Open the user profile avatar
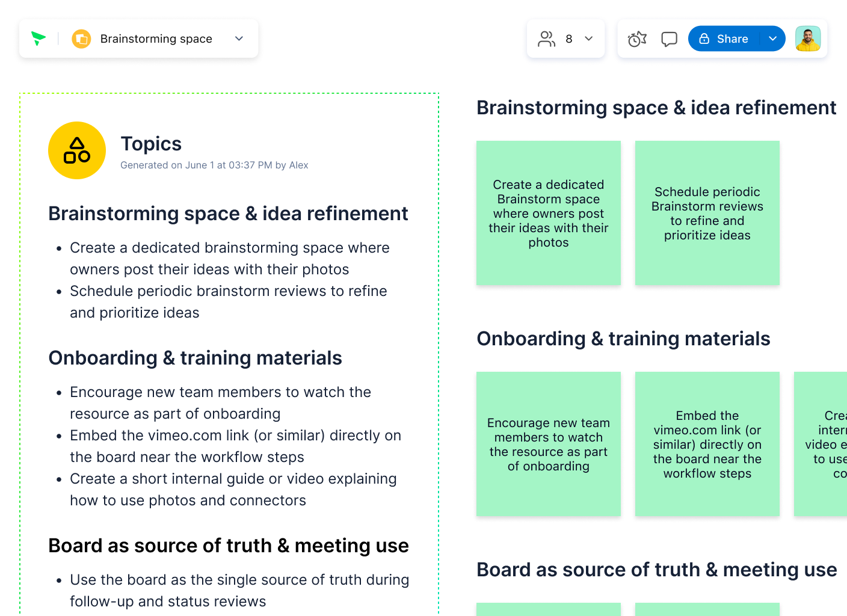Screen dimensions: 847x616 click(x=808, y=38)
